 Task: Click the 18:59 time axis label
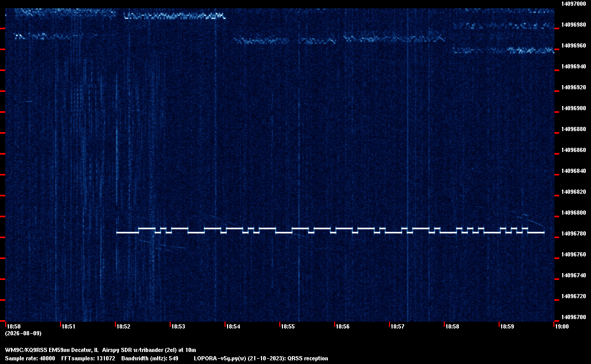tap(507, 326)
